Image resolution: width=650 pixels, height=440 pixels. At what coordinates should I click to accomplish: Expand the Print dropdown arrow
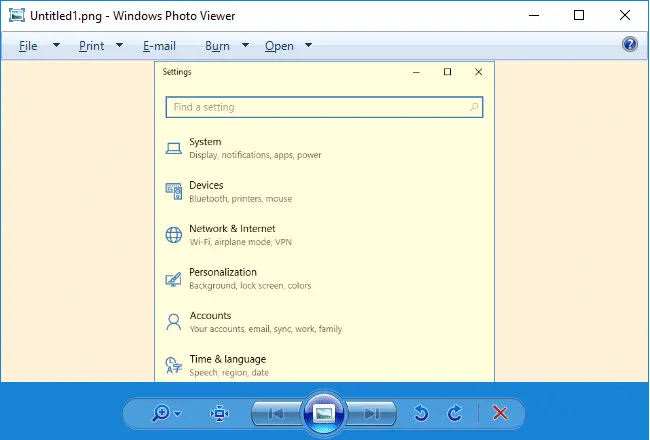tap(119, 45)
